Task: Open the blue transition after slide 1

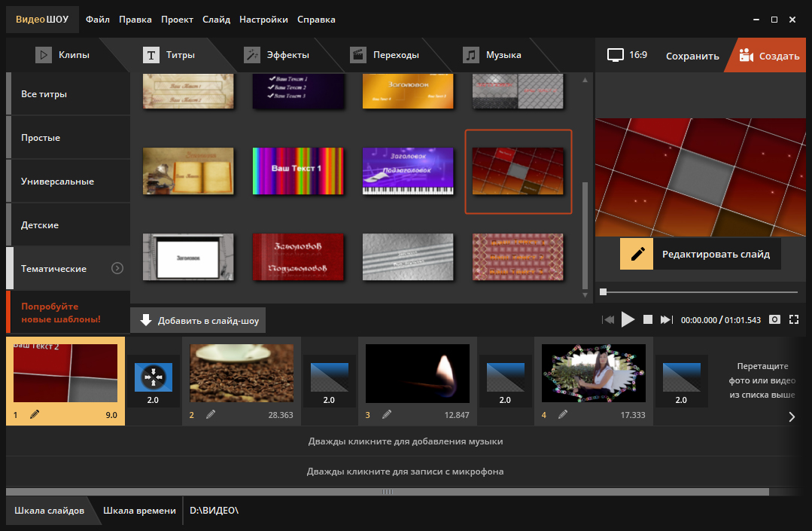Action: [154, 377]
